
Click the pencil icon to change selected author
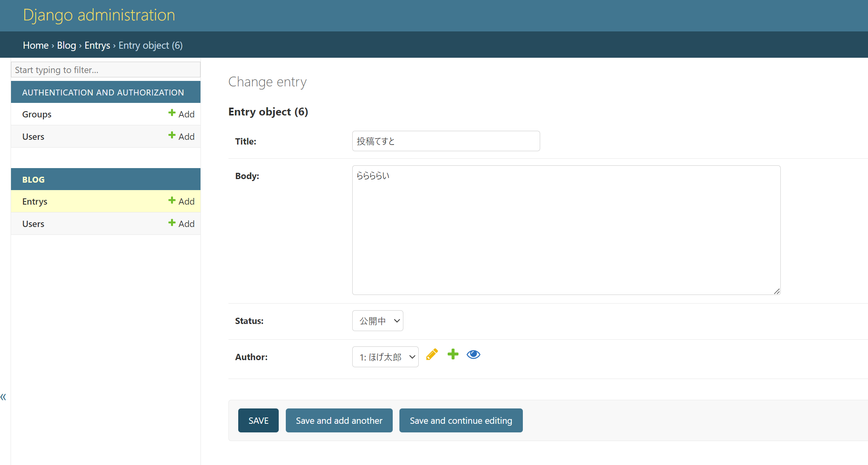[x=432, y=354]
